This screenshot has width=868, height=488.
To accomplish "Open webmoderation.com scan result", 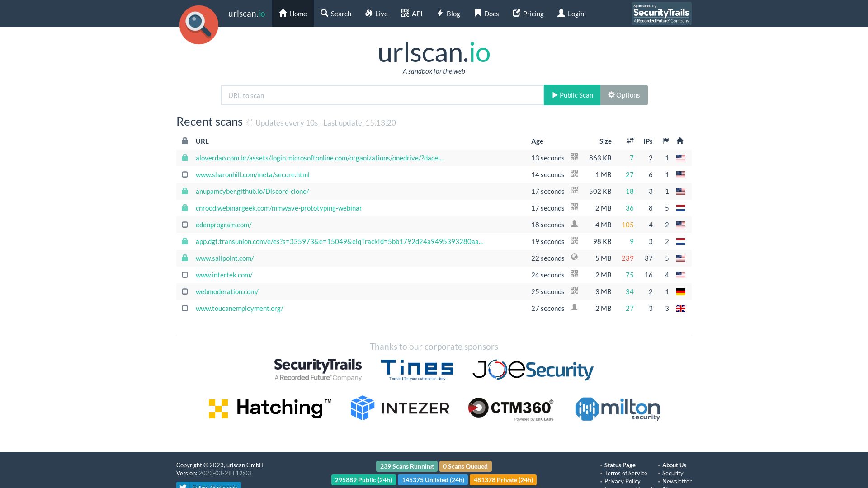I will (x=227, y=291).
